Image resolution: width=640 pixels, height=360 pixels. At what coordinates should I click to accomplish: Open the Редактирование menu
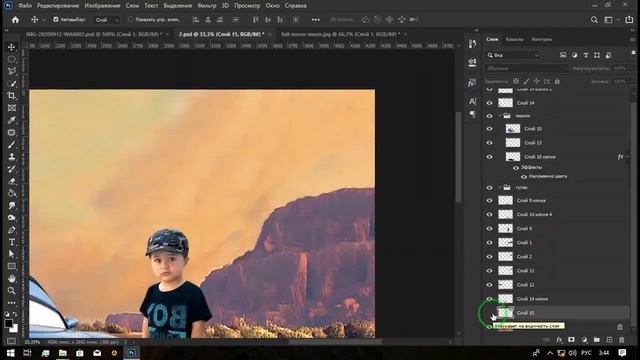(x=58, y=6)
